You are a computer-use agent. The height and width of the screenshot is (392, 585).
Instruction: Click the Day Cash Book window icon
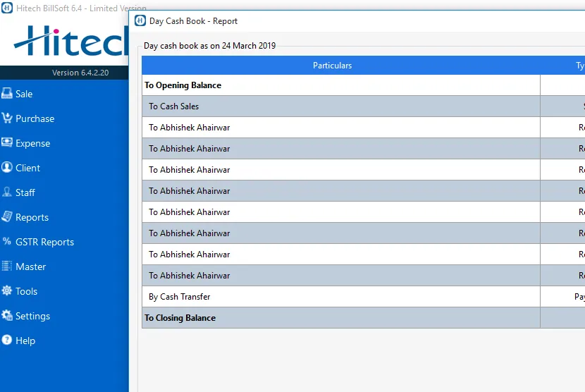(x=140, y=20)
